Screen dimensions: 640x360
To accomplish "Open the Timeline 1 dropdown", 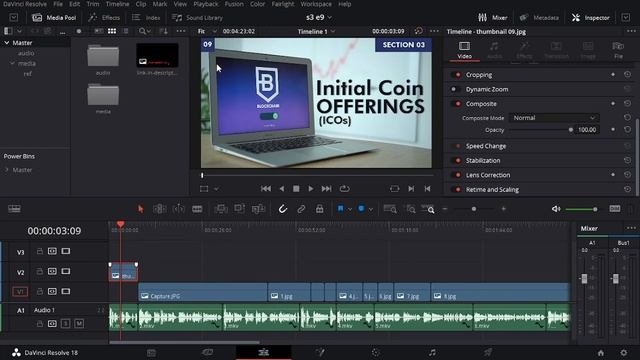I will point(316,31).
